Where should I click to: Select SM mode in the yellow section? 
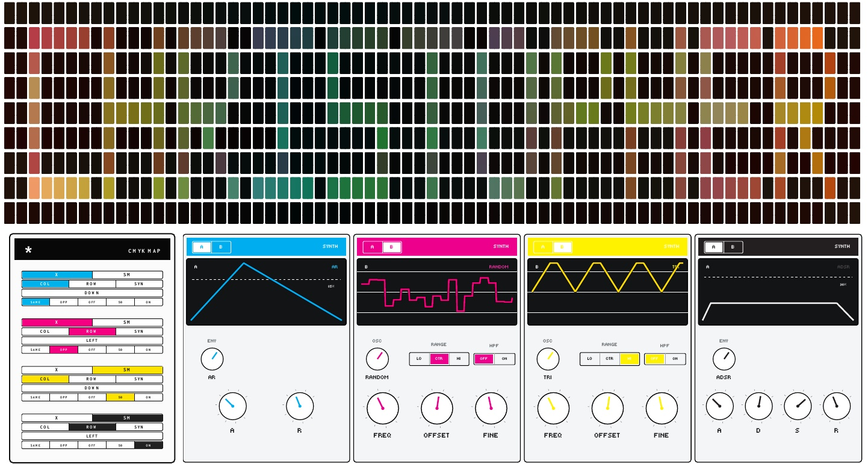127,370
